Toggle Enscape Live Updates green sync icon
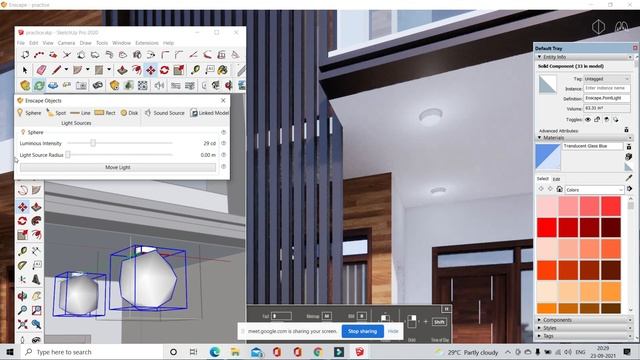Image resolution: width=640 pixels, height=360 pixels. (x=39, y=85)
